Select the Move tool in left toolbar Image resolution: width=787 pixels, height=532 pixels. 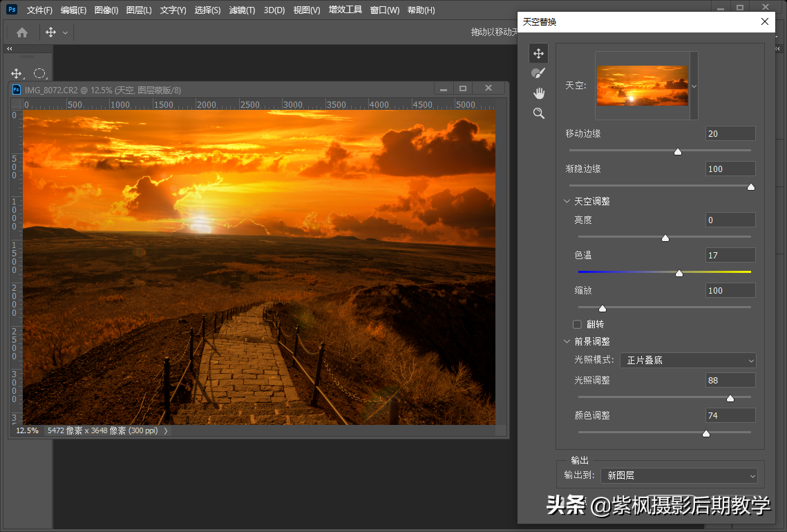17,73
